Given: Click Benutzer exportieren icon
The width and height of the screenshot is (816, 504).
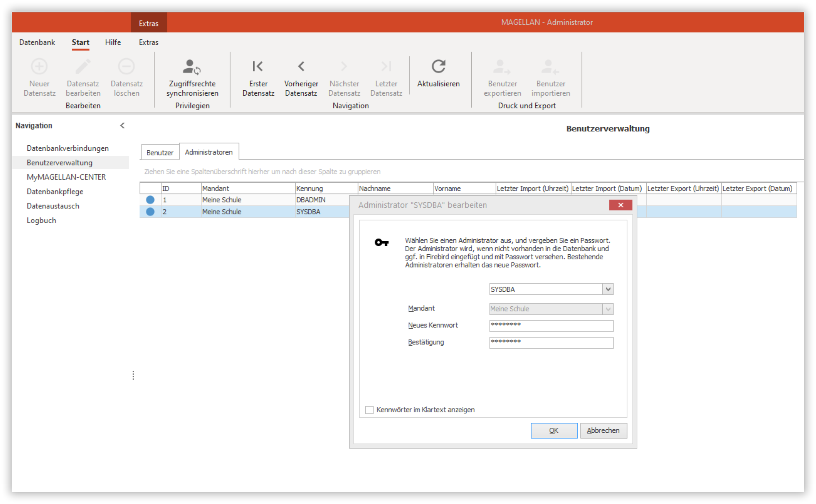Looking at the screenshot, I should [x=502, y=67].
